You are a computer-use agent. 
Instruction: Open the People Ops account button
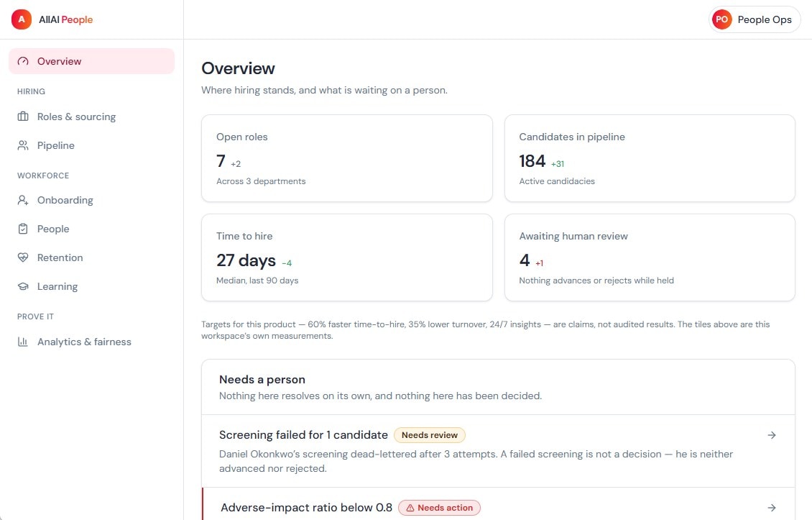click(x=755, y=19)
